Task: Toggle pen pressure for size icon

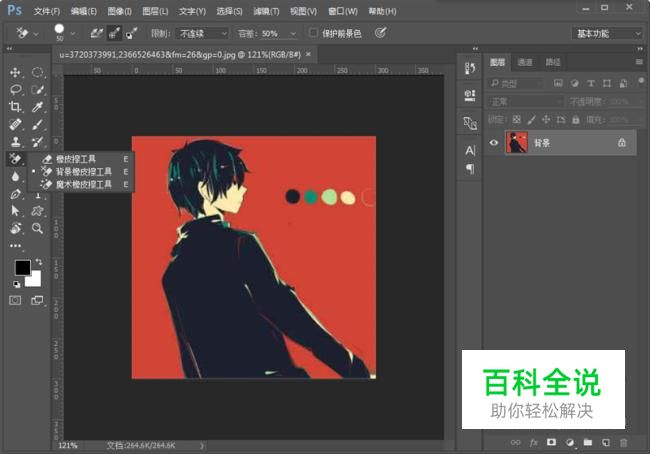Action: coord(381,33)
